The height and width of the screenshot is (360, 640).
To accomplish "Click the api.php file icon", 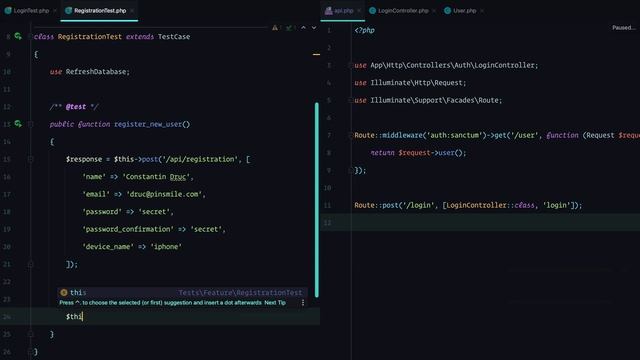I will [329, 11].
